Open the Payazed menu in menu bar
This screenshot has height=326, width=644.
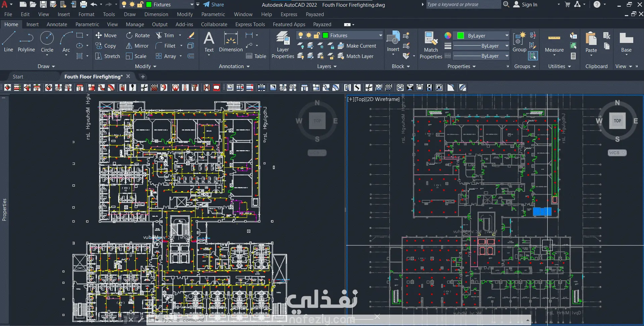point(315,14)
